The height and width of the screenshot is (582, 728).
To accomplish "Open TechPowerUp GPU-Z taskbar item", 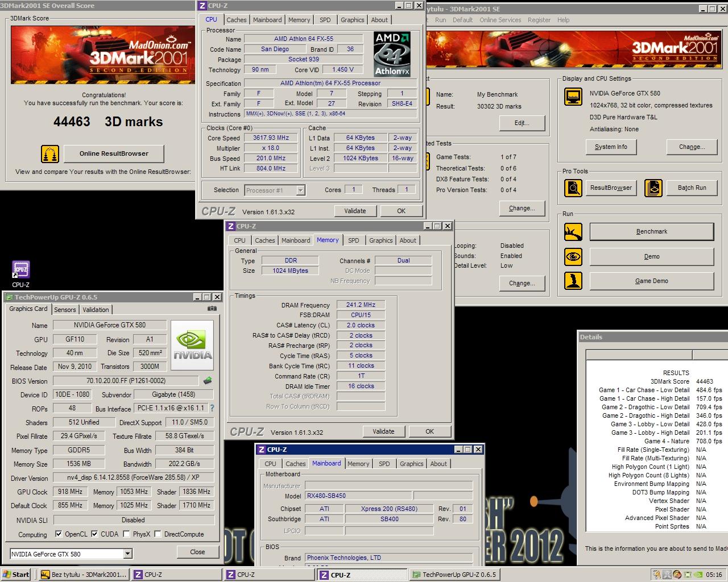I will pyautogui.click(x=454, y=575).
